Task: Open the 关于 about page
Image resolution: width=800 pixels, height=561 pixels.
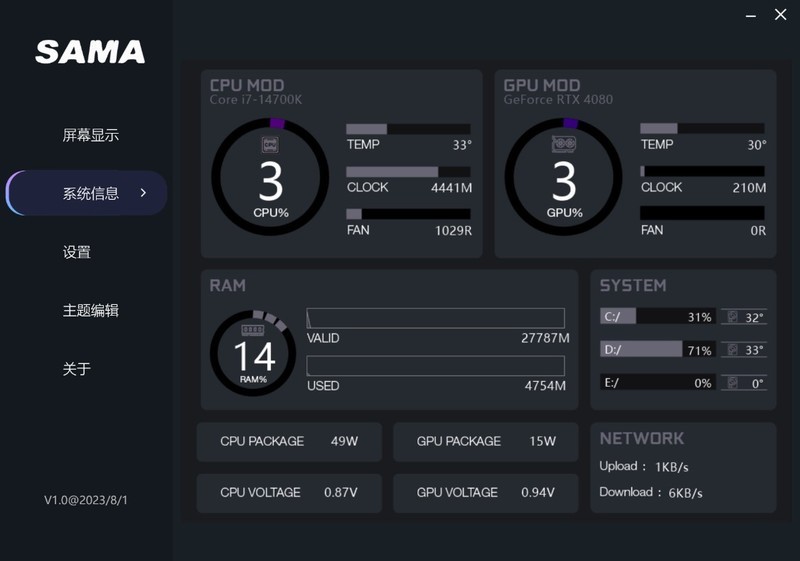Action: [77, 368]
